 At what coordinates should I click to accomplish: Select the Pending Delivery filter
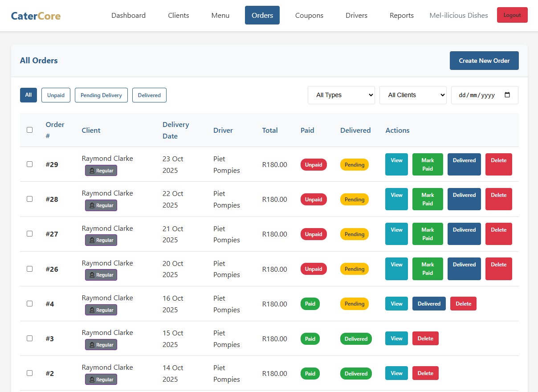(x=101, y=95)
